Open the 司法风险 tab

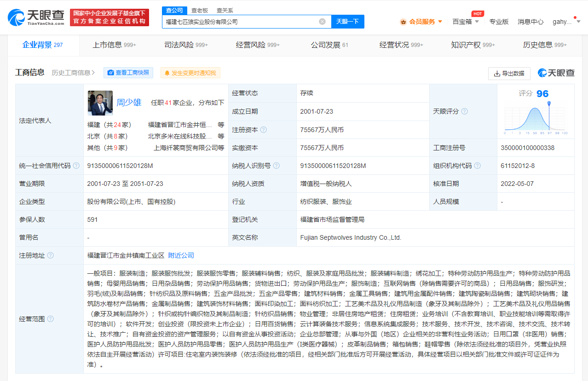click(186, 45)
